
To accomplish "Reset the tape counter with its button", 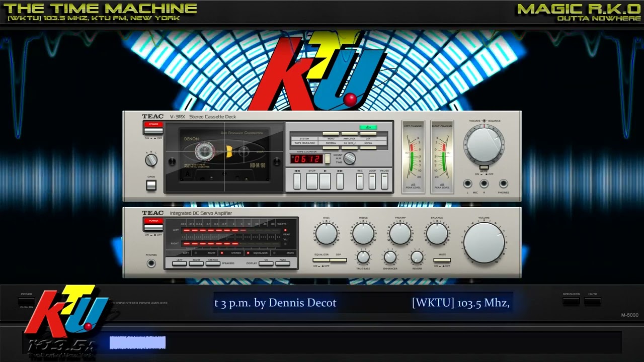I will (x=327, y=159).
